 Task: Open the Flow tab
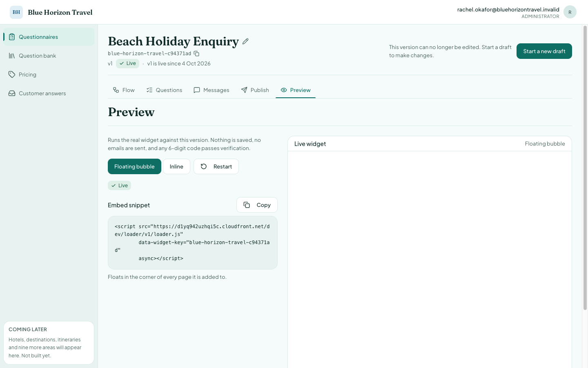[x=124, y=90]
